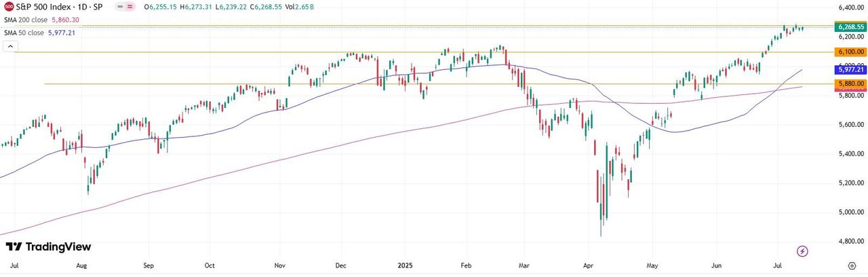
Task: Click the 5,400.00 price scale label
Action: [850, 154]
